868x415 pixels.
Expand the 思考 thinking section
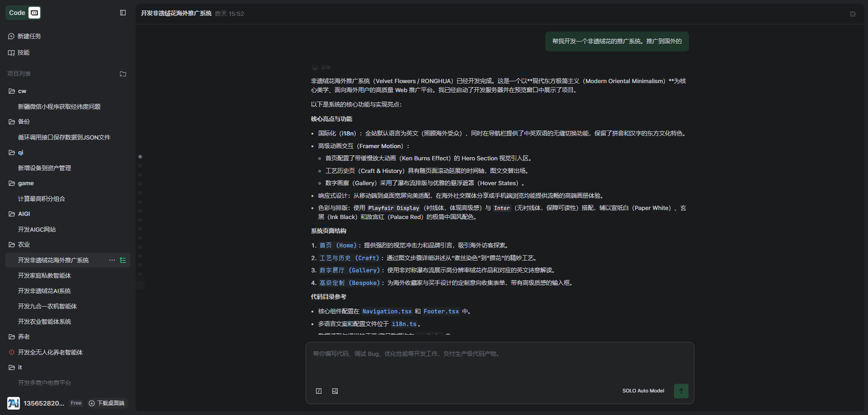322,67
